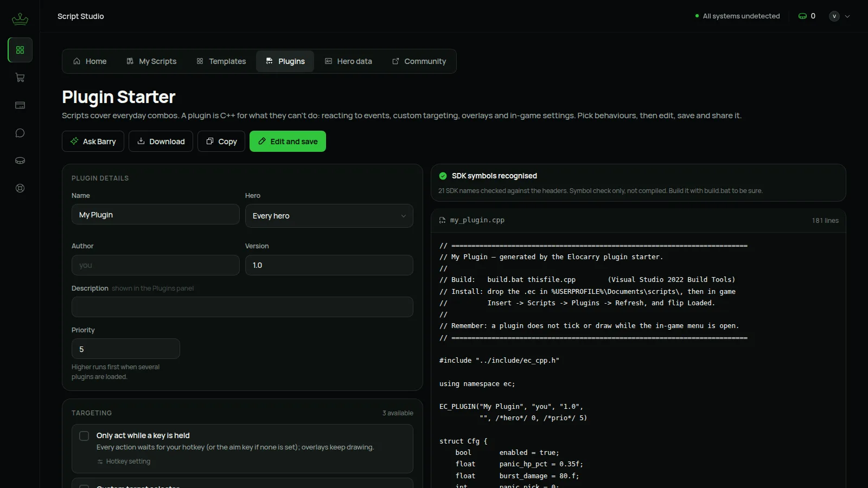The height and width of the screenshot is (488, 868).
Task: Download the plugin file
Action: click(x=161, y=142)
